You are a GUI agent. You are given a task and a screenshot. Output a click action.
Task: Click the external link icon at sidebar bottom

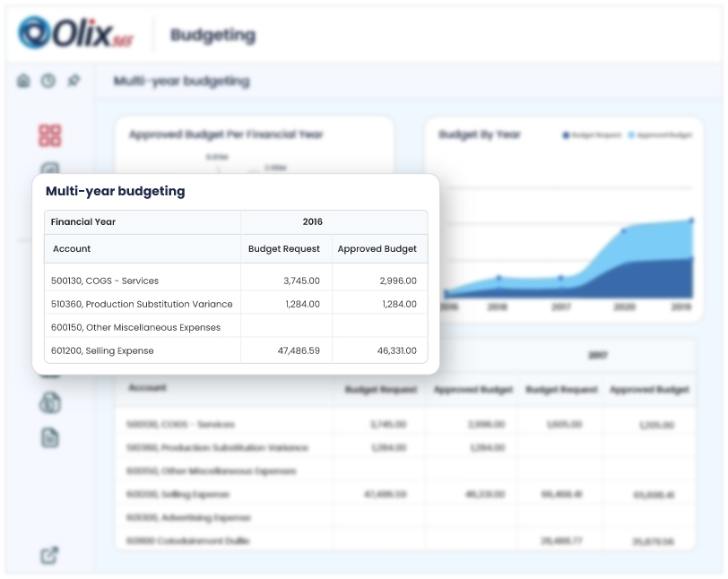point(49,556)
